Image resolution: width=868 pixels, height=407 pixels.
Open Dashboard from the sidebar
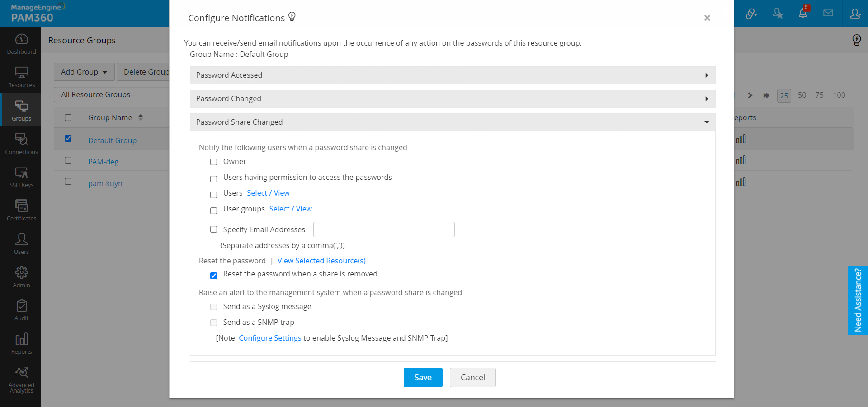21,44
